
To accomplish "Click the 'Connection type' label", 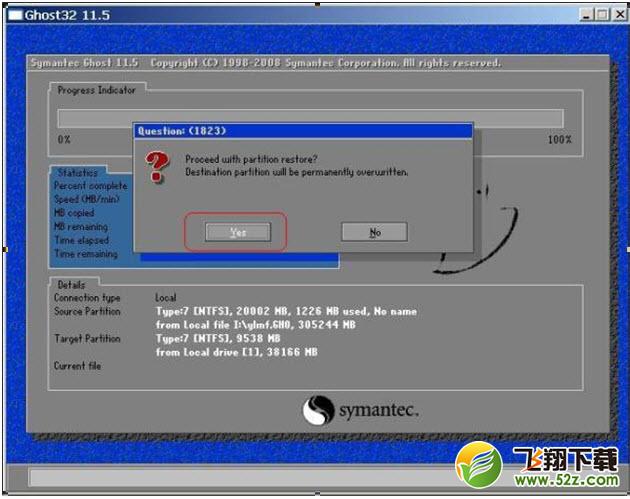I will coord(87,298).
